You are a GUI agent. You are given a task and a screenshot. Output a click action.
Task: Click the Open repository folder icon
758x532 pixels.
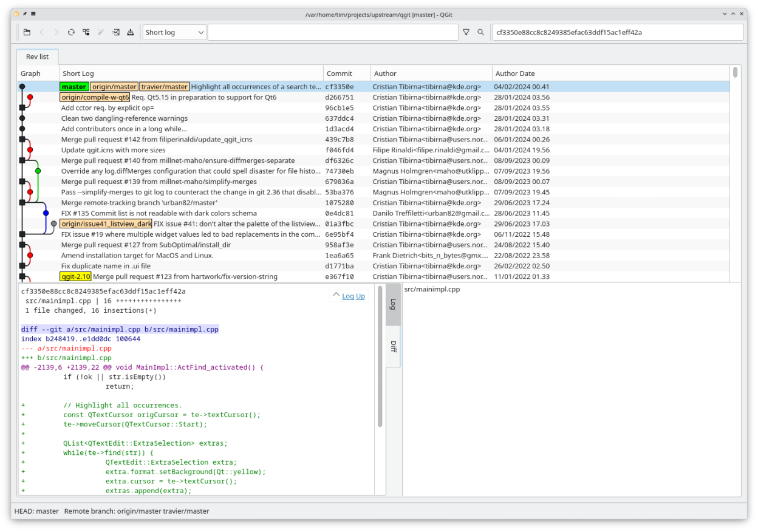[x=27, y=33]
